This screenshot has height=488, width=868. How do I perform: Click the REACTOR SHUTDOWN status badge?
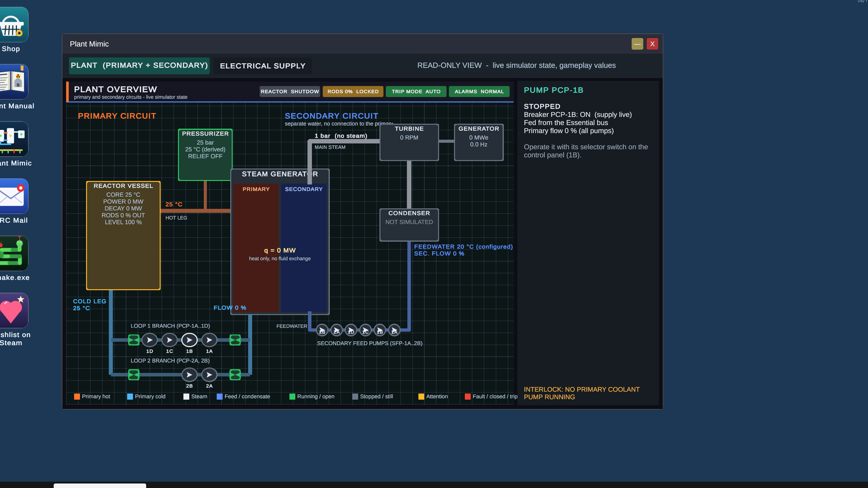tap(289, 92)
